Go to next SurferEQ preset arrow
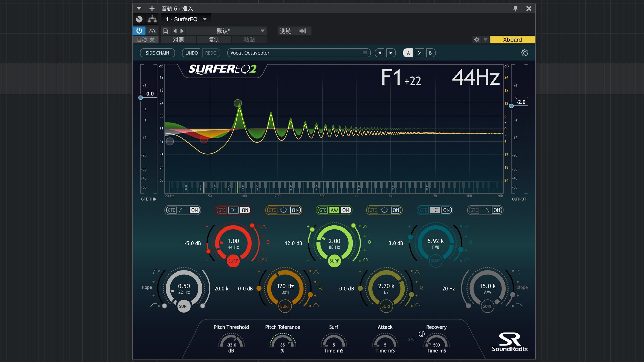This screenshot has width=644, height=362. 391,53
